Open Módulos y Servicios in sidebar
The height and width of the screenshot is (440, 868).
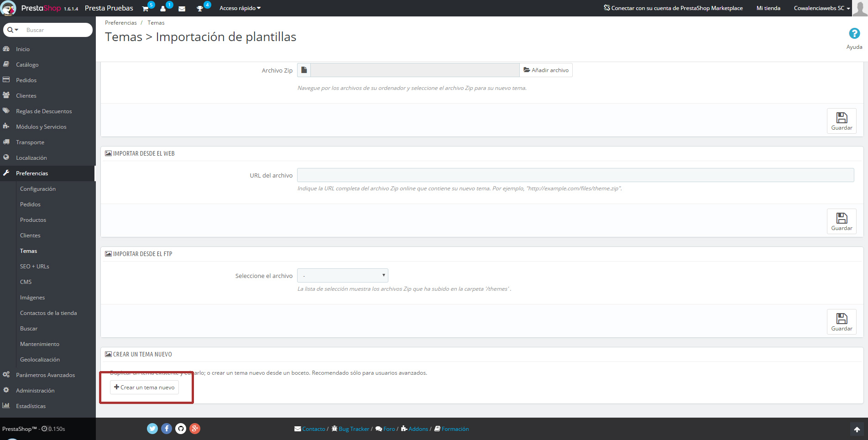[x=41, y=127]
